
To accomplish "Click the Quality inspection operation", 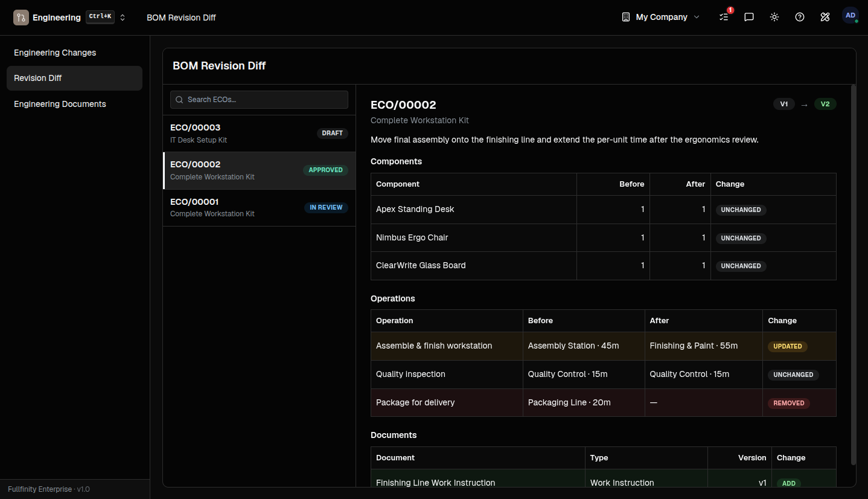I will (604, 375).
